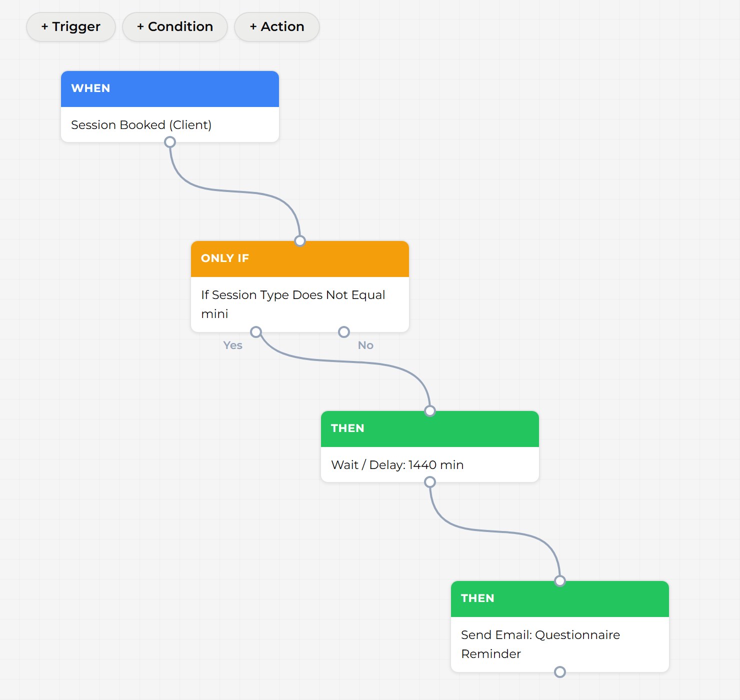Click the Yes output port

256,332
